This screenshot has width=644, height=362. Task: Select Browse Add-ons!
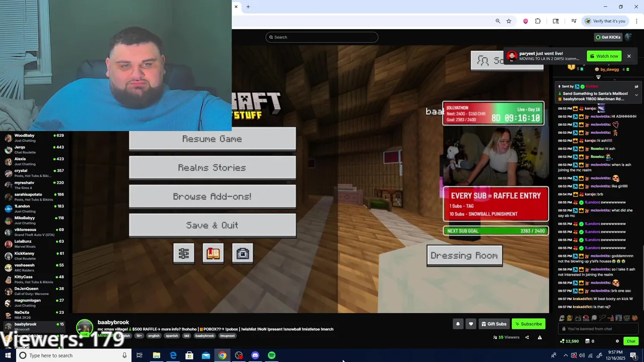pyautogui.click(x=212, y=197)
